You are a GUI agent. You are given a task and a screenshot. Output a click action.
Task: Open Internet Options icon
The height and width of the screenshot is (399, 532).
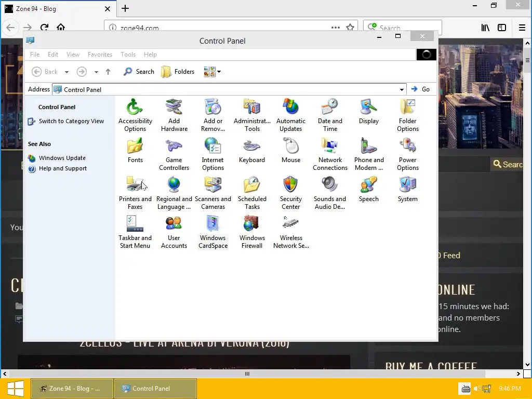click(213, 154)
